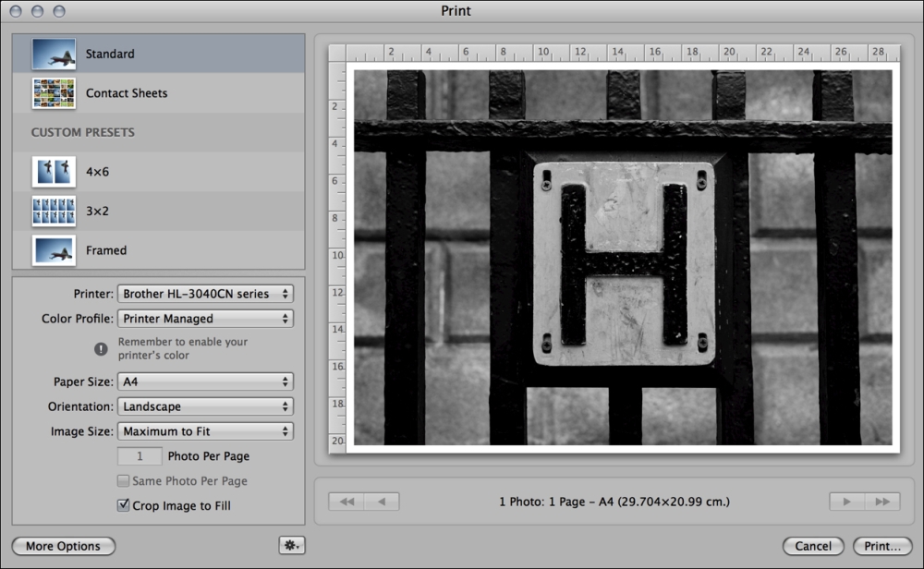Toggle Same Photo Per Page checkbox
This screenshot has width=924, height=569.
coord(123,481)
